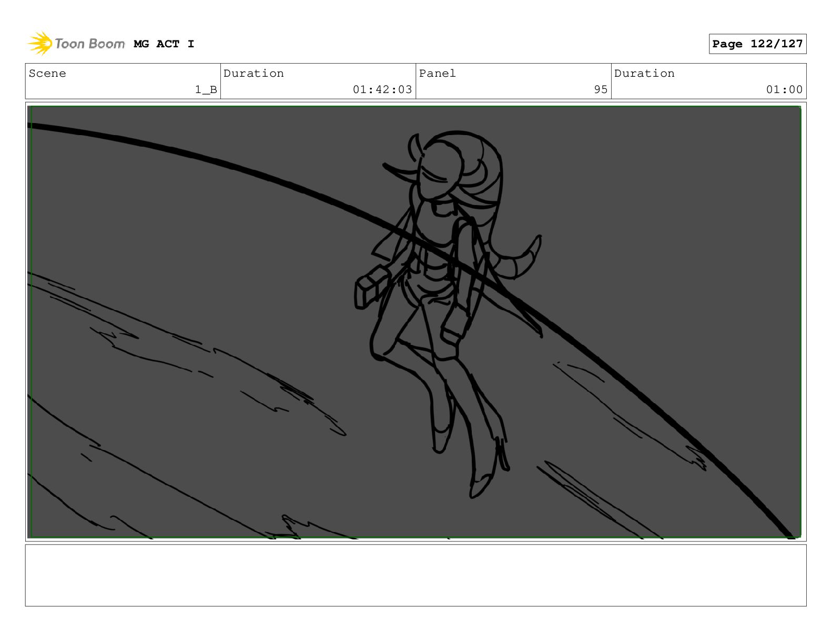Click the panel duration '01:00'
The image size is (832, 644).
point(784,90)
